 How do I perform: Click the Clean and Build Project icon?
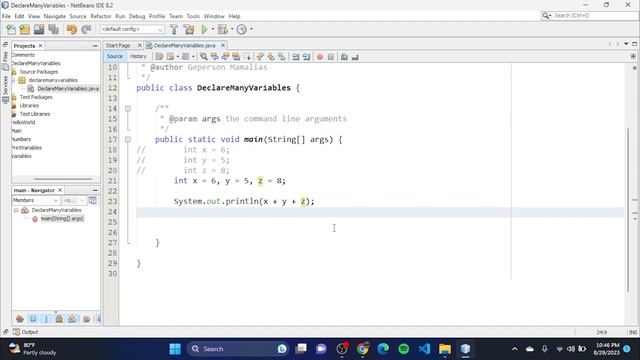click(189, 29)
